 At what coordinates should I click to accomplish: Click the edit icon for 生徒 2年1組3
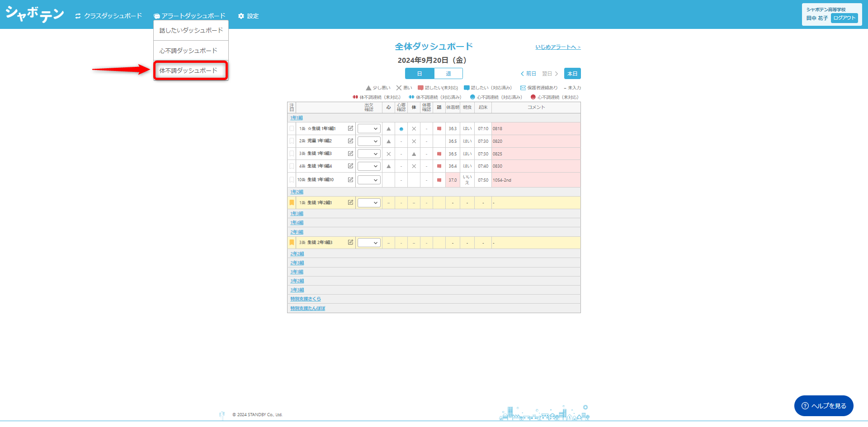pyautogui.click(x=350, y=242)
